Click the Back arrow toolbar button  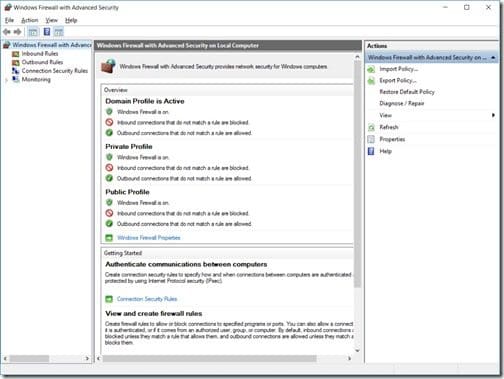coord(7,32)
